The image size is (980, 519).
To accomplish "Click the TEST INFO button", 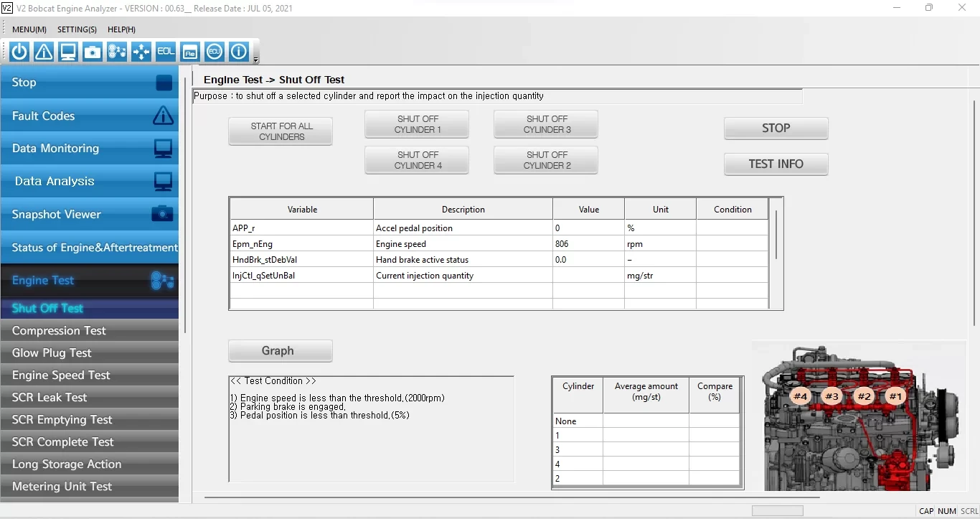I will pos(776,164).
